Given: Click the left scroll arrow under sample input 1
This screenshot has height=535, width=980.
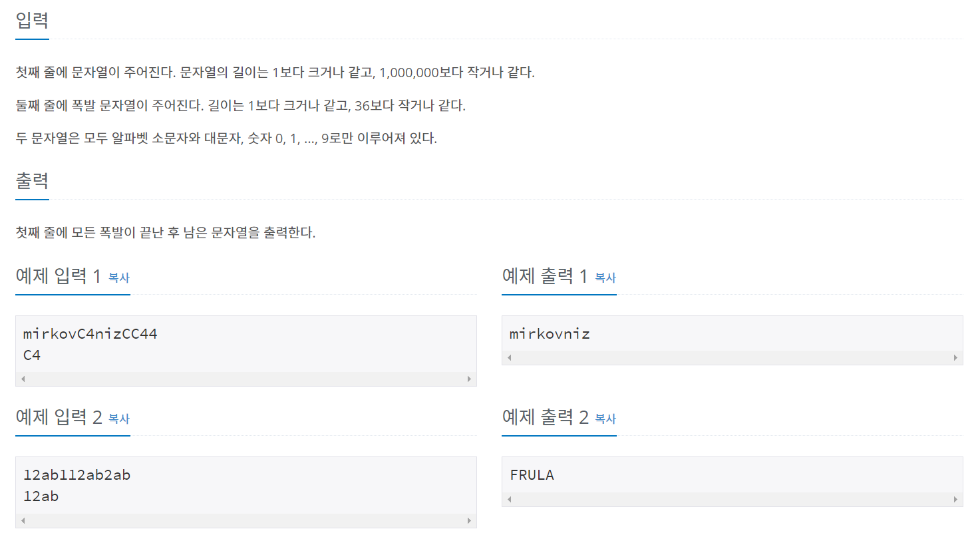Looking at the screenshot, I should tap(23, 378).
